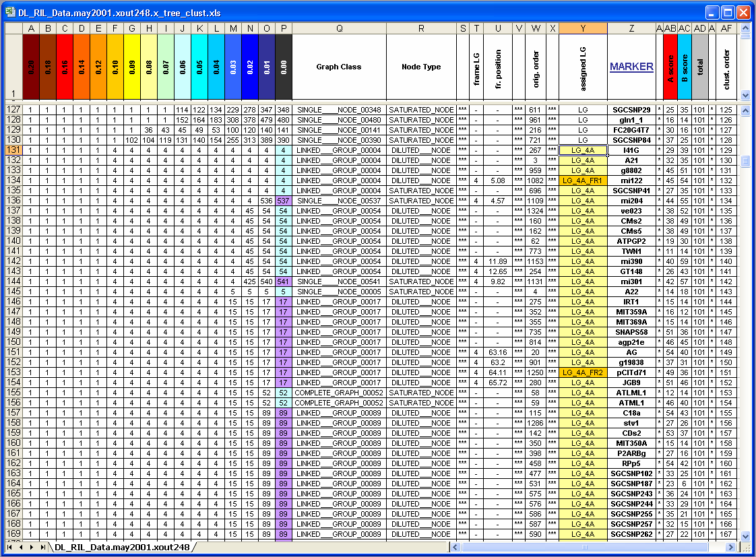Click the assigned LG header cell

[583, 67]
